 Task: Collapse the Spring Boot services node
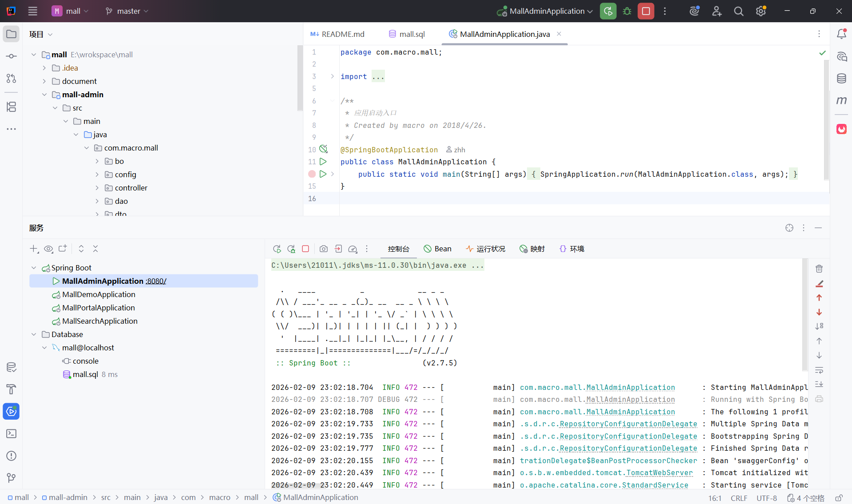coord(34,268)
